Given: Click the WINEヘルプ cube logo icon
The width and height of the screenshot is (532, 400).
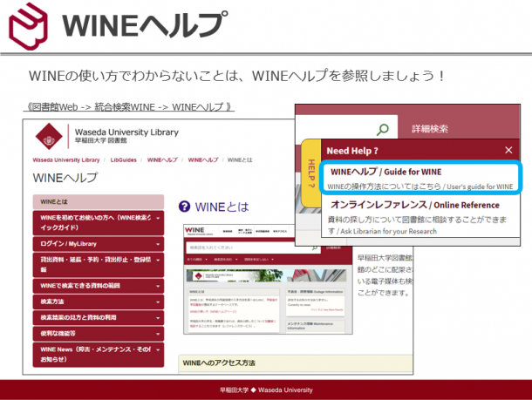Looking at the screenshot, I should pos(29,26).
